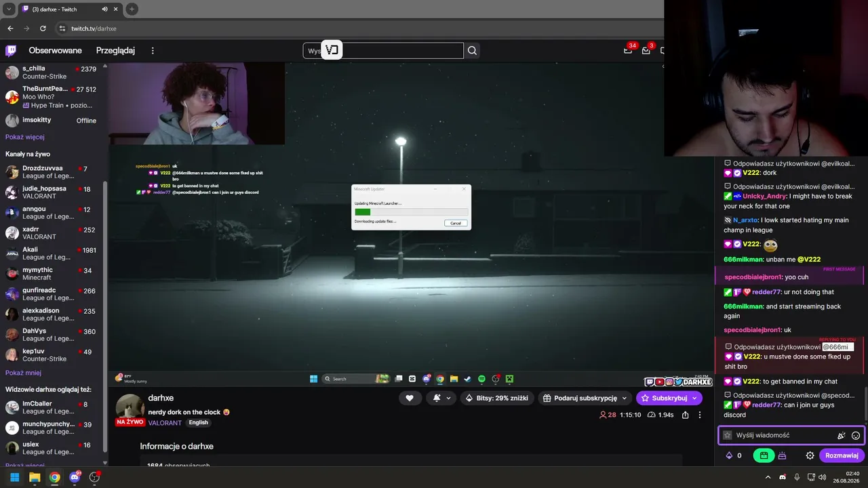
Task: Click Unicky_Andry username in chat
Action: [x=764, y=197]
